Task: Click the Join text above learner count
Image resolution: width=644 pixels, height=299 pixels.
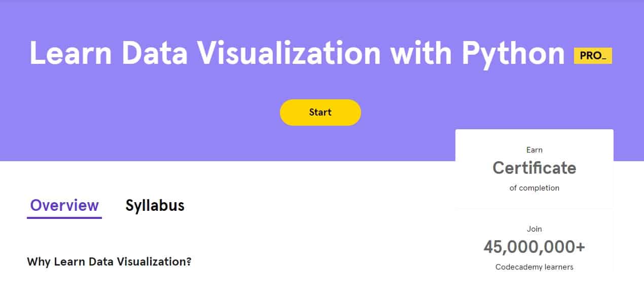Action: (x=535, y=229)
